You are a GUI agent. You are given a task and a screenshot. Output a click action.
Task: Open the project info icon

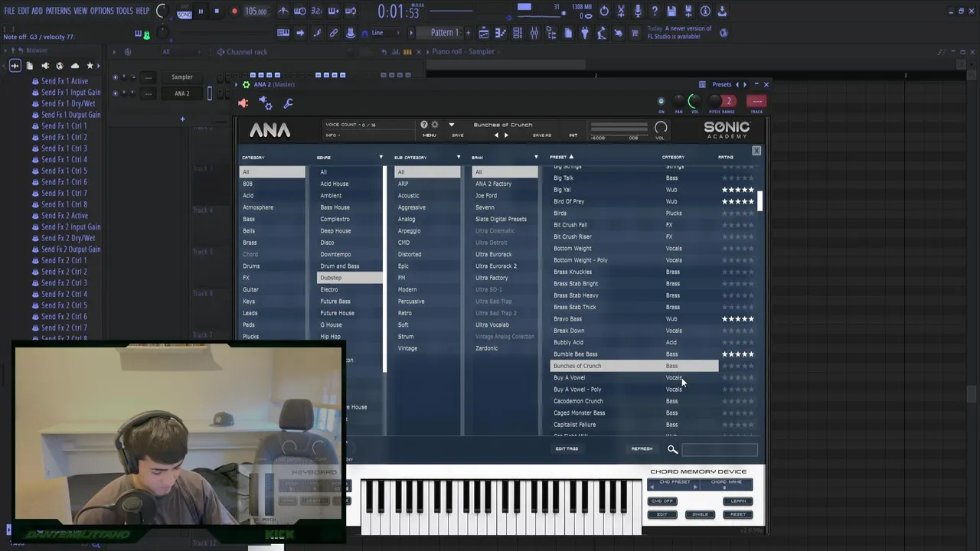coord(705,11)
